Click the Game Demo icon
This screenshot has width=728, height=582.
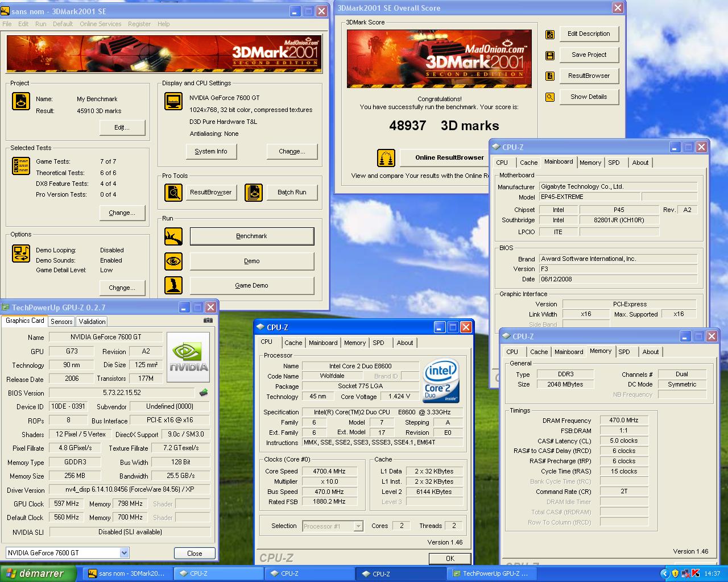[x=173, y=285]
